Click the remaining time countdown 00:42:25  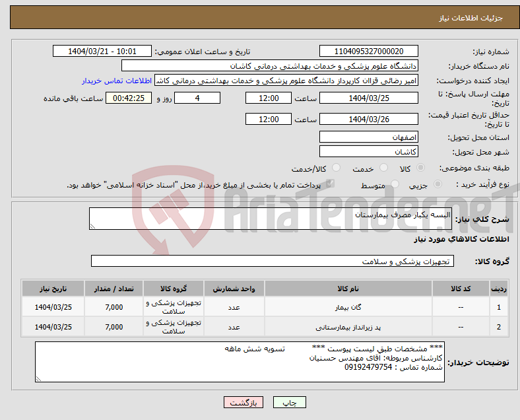tap(129, 98)
